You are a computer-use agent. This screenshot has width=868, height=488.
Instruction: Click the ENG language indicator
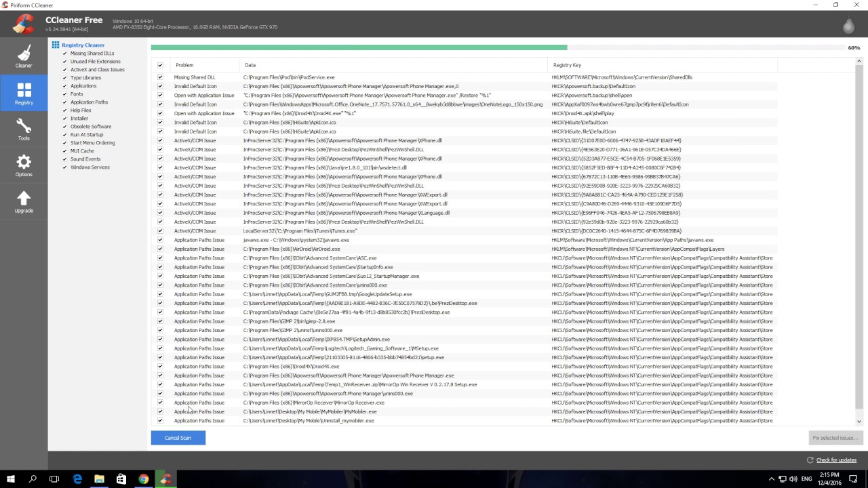[x=806, y=479]
